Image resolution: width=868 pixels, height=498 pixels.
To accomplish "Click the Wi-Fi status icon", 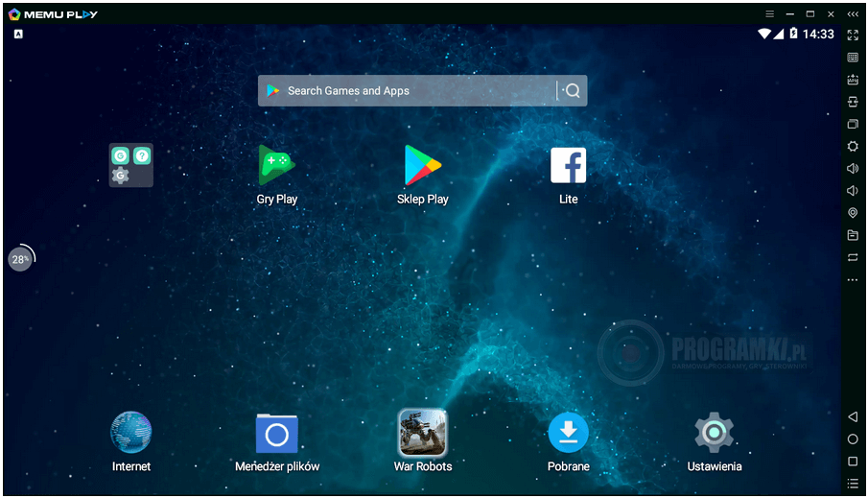I will click(764, 35).
